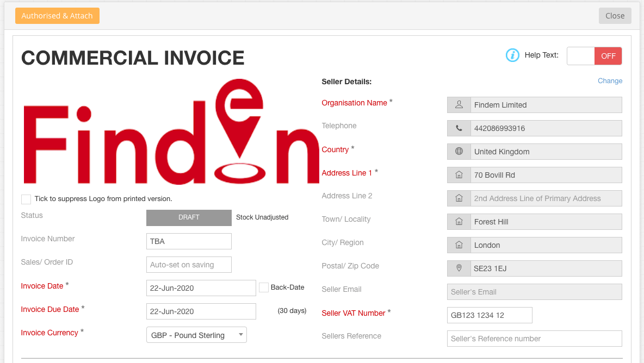Screen dimensions: 644x363
Task: Click the Address Line 1 field
Action: tap(546, 175)
